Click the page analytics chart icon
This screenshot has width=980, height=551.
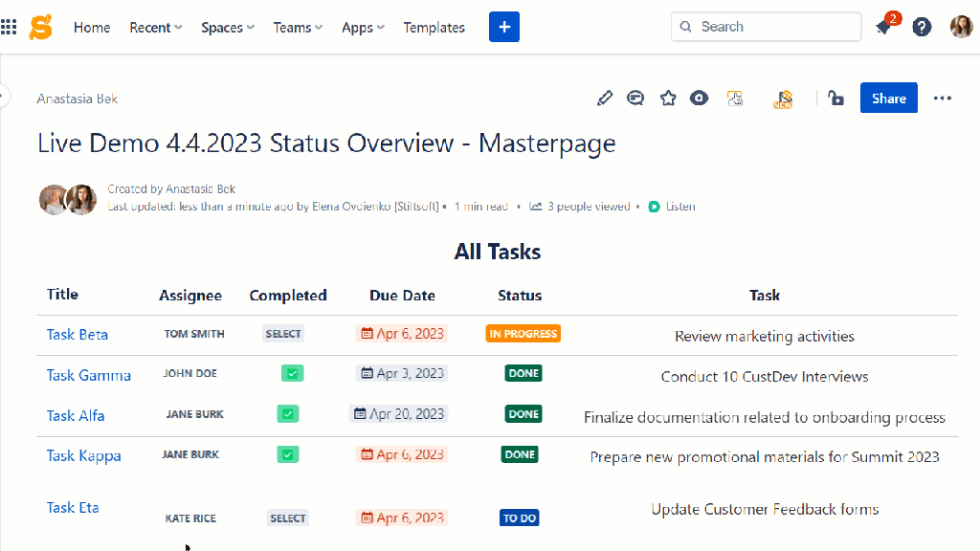536,207
